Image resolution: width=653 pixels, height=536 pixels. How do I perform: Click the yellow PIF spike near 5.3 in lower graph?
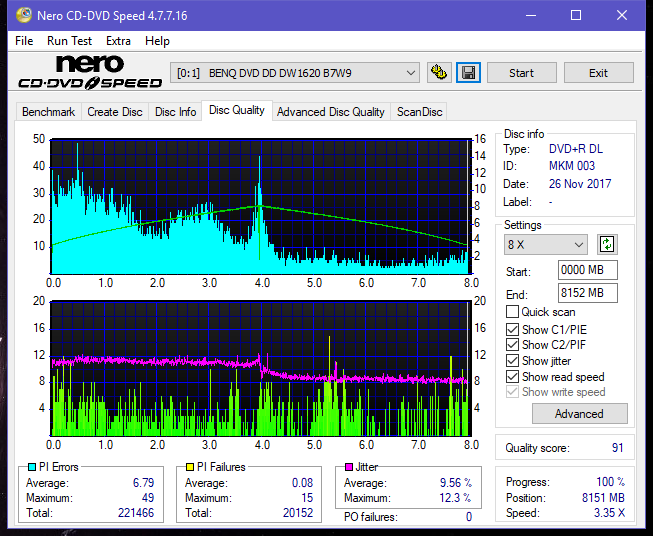click(x=329, y=358)
